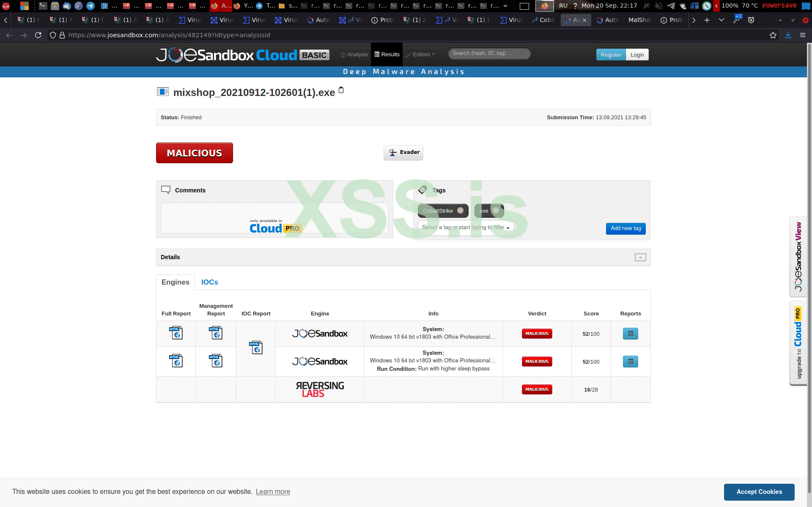Remove the exe tag
This screenshot has height=507, width=812.
(496, 211)
